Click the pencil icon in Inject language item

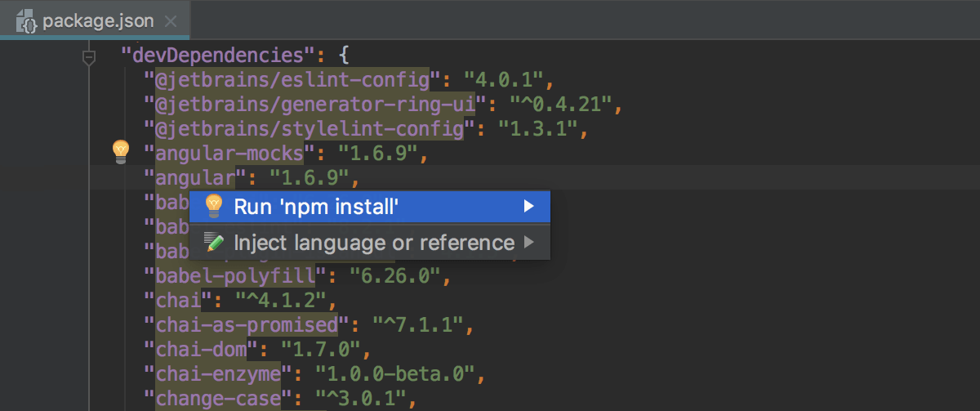[214, 243]
